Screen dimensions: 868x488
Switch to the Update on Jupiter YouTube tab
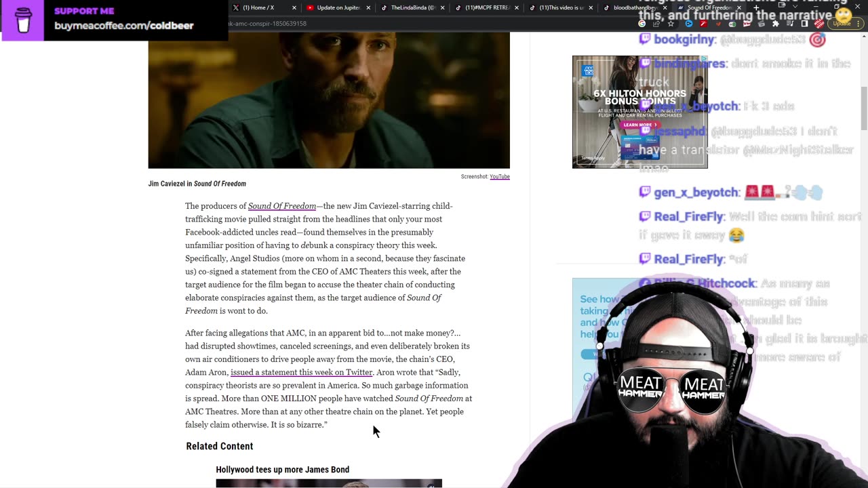point(339,7)
